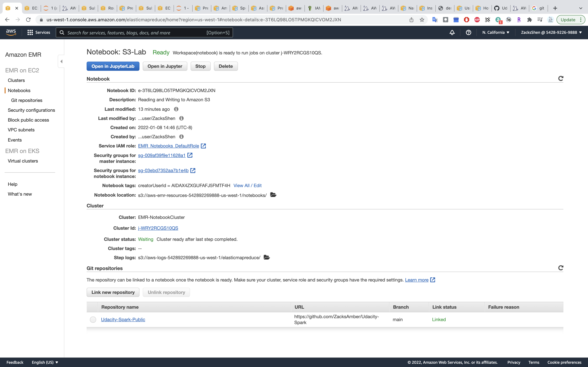This screenshot has height=367, width=588.
Task: Open the English (US) language selector
Action: [45, 362]
